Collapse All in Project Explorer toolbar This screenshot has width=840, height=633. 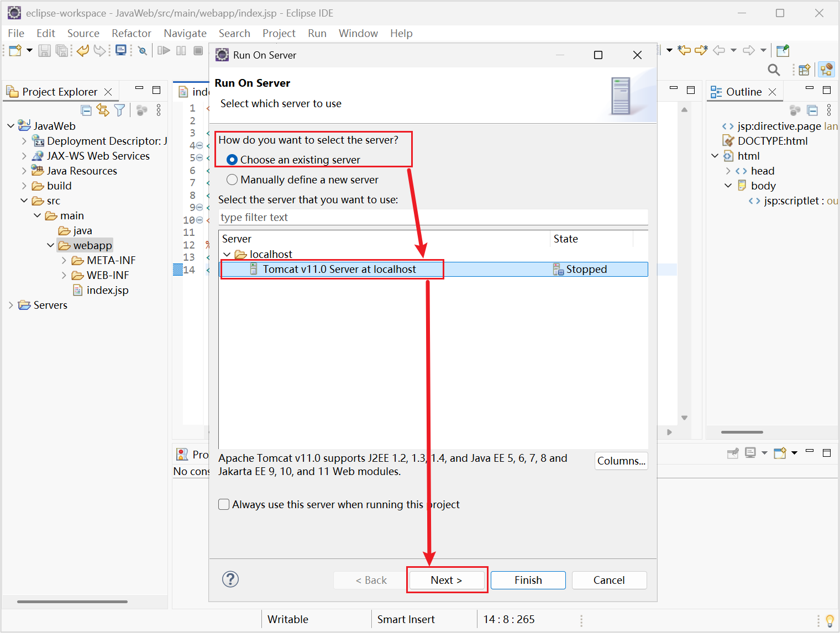coord(86,110)
